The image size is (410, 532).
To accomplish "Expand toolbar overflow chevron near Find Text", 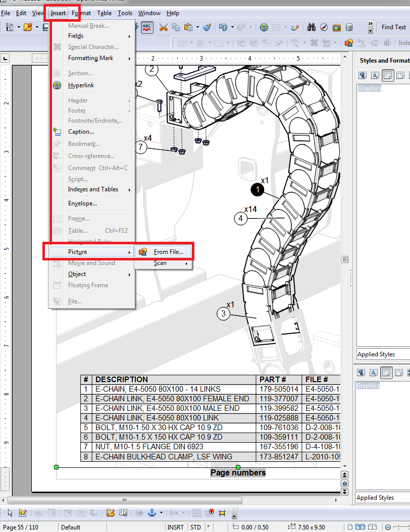I will (x=370, y=23).
